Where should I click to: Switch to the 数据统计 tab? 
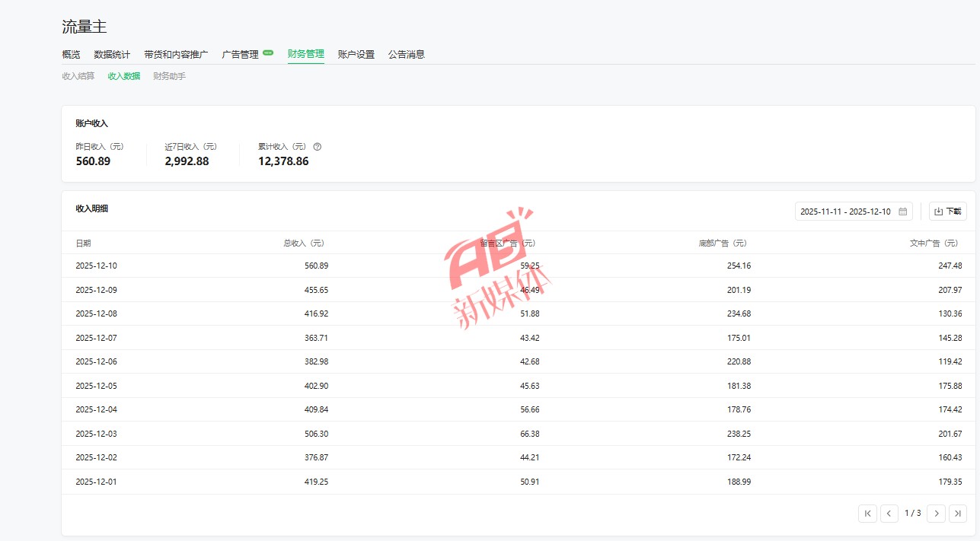[x=112, y=55]
